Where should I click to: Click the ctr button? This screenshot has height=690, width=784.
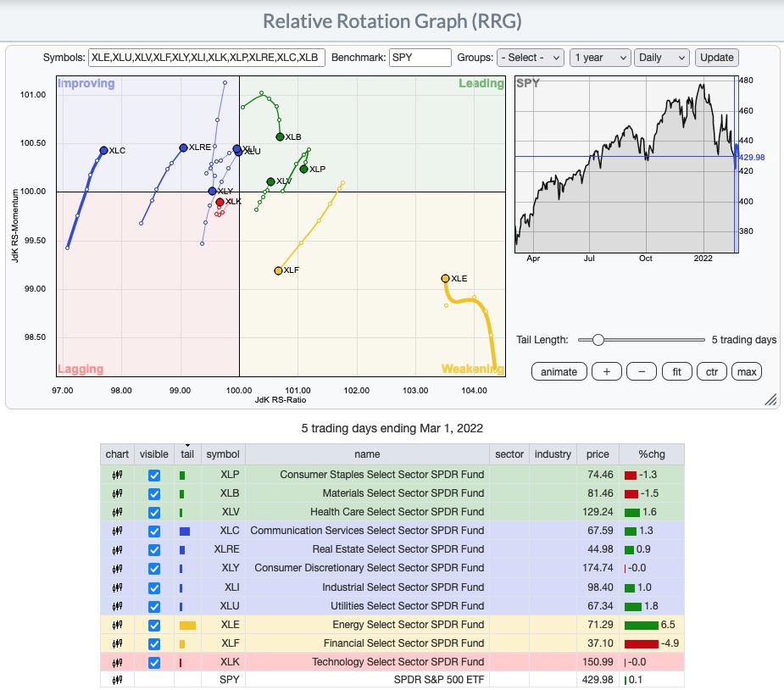coord(711,371)
